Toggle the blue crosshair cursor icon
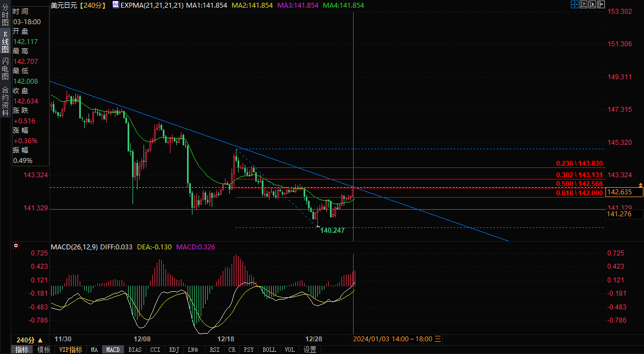 (x=574, y=4)
